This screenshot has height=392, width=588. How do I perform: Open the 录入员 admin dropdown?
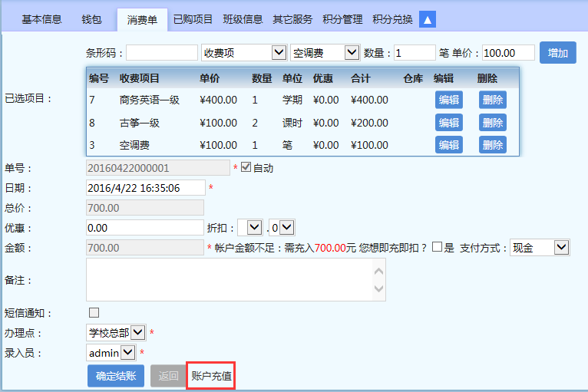[x=111, y=352]
